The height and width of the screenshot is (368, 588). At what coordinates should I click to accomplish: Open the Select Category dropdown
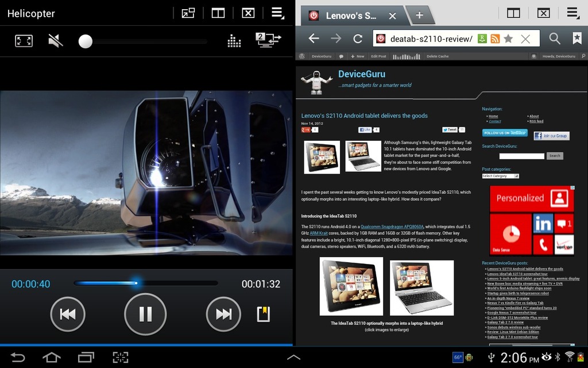(500, 176)
